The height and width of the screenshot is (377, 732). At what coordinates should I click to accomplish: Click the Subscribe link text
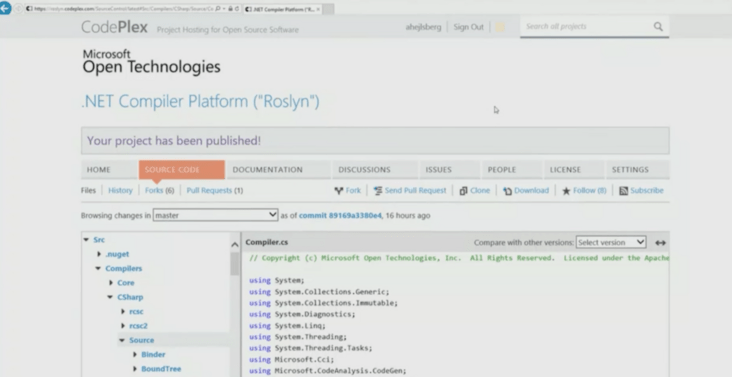pyautogui.click(x=647, y=190)
